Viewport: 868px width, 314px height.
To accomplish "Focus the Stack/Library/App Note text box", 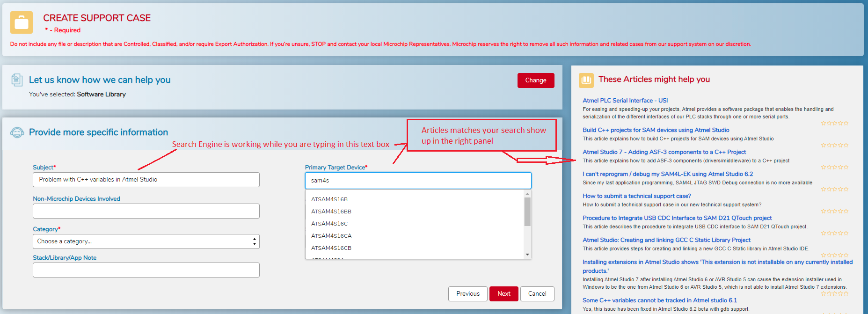I will click(146, 270).
